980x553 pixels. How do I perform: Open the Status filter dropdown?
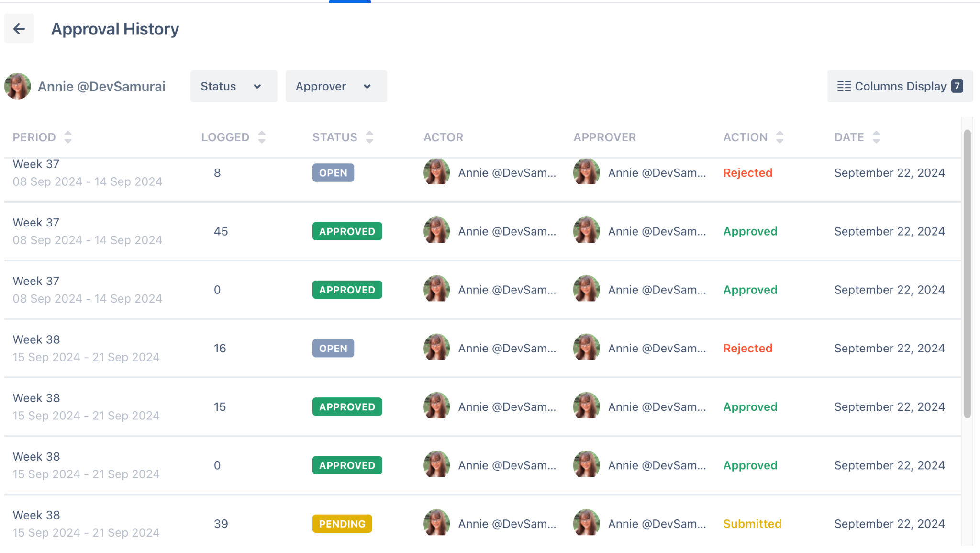click(234, 86)
